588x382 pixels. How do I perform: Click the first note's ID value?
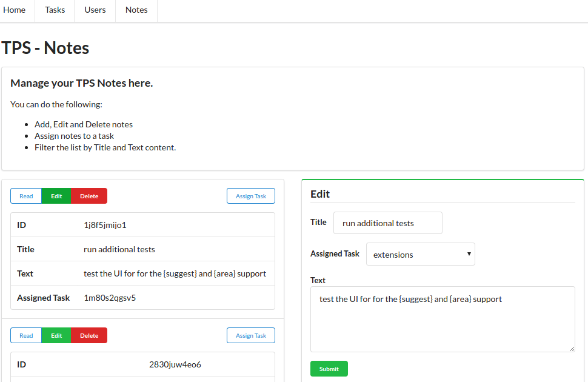point(105,225)
